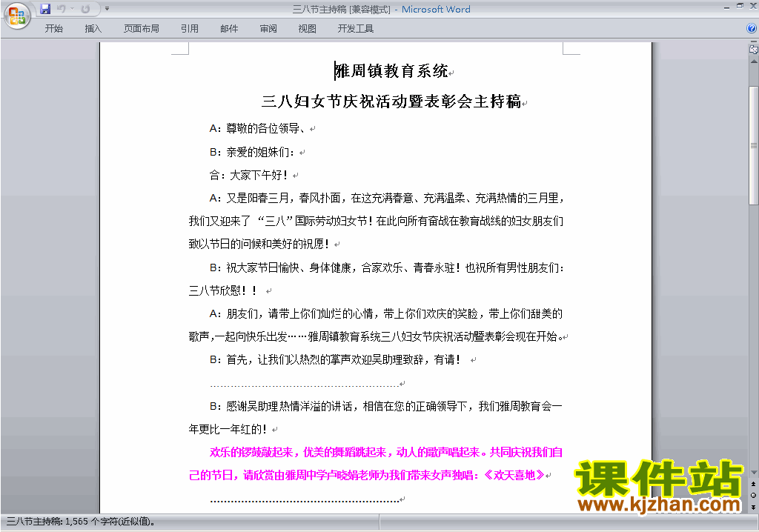Click the vertical scrollbar thumb
The image size is (759, 532).
(x=753, y=145)
